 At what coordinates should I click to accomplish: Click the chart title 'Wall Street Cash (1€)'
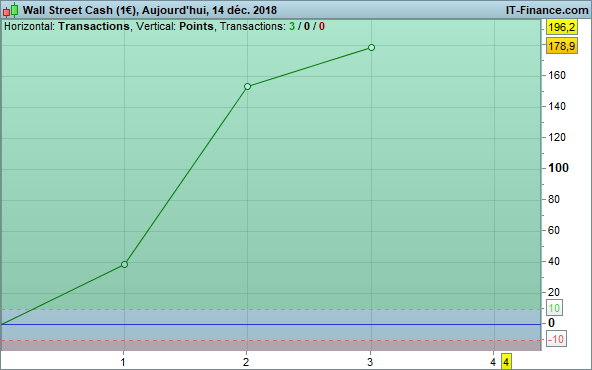coord(80,10)
